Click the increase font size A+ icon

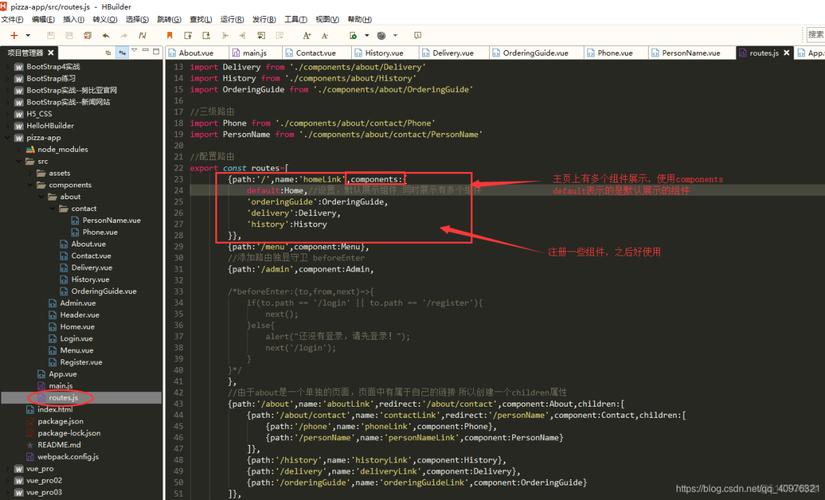307,35
